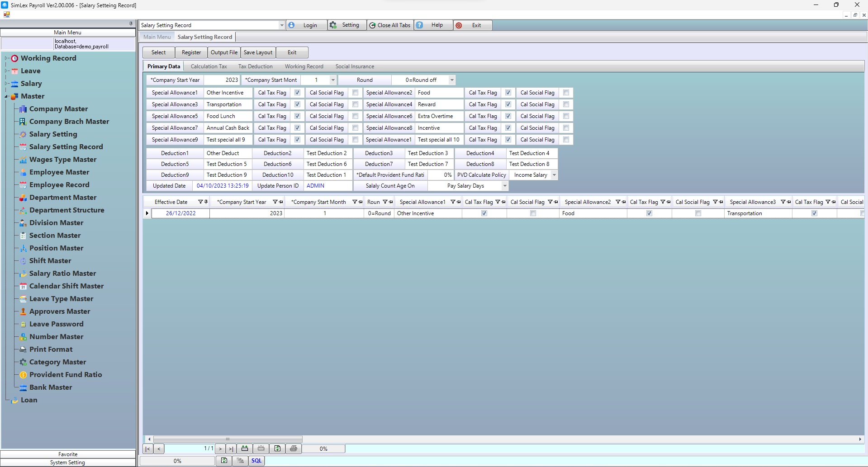
Task: Toggle Cal Tax Flag for Extra Overtime
Action: pyautogui.click(x=508, y=116)
